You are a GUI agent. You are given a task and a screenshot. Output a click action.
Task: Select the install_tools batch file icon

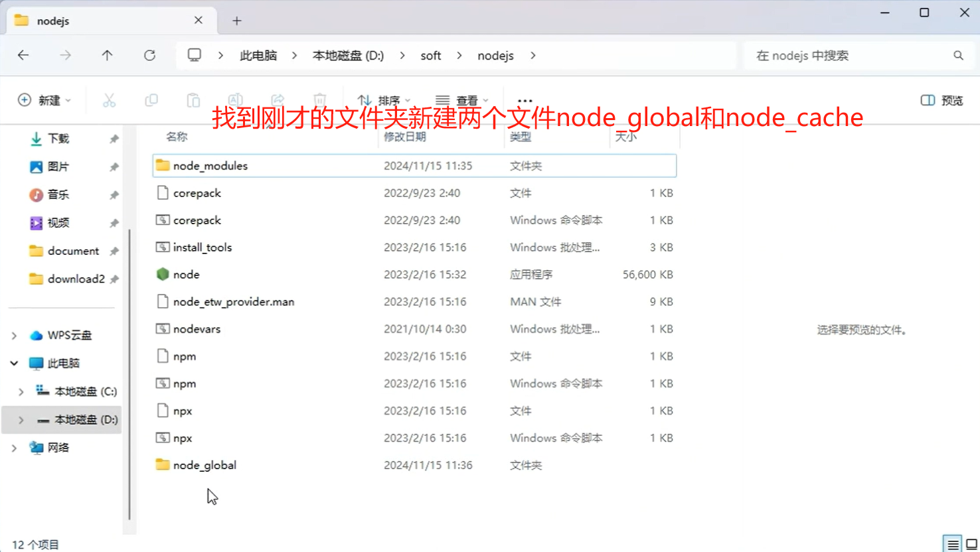[163, 247]
